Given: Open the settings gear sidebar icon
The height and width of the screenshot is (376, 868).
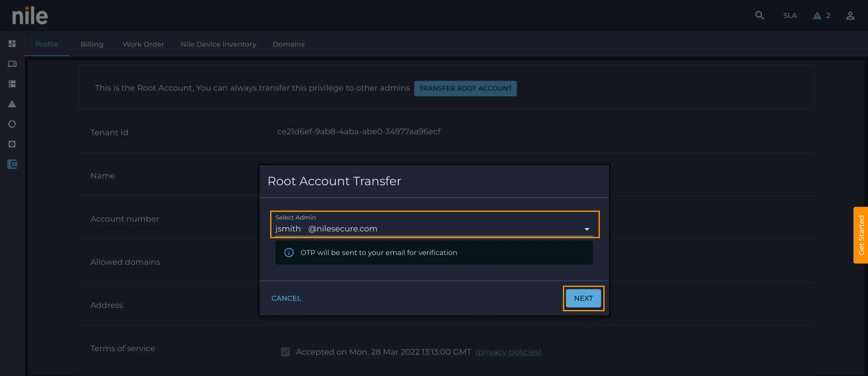Looking at the screenshot, I should pyautogui.click(x=12, y=144).
